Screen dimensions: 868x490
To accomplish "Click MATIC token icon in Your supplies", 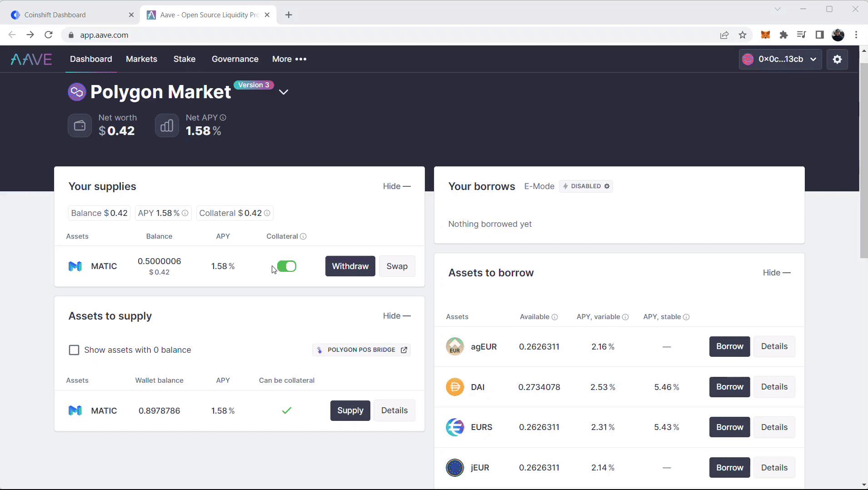I will [x=75, y=266].
